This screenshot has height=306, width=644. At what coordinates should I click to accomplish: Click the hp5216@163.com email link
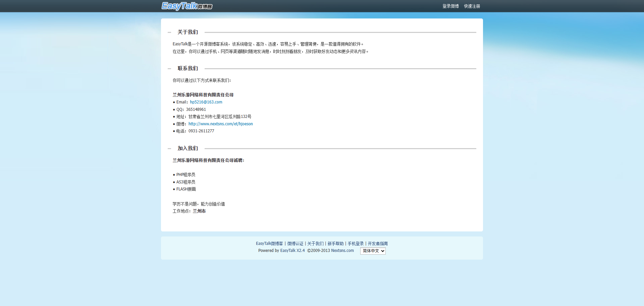(206, 102)
